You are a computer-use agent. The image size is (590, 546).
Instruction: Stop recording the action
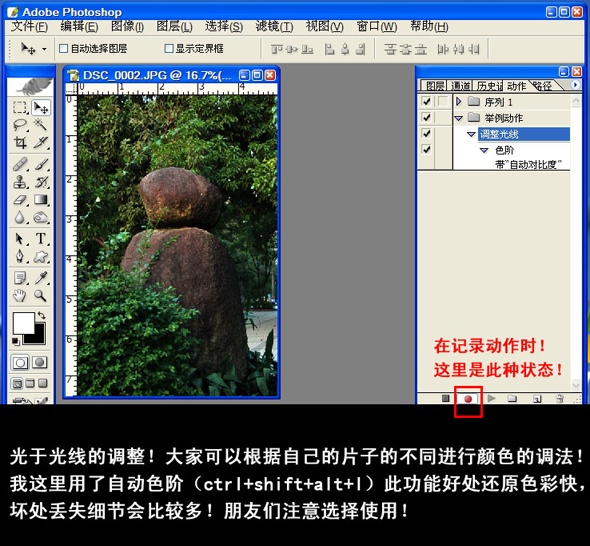(446, 398)
